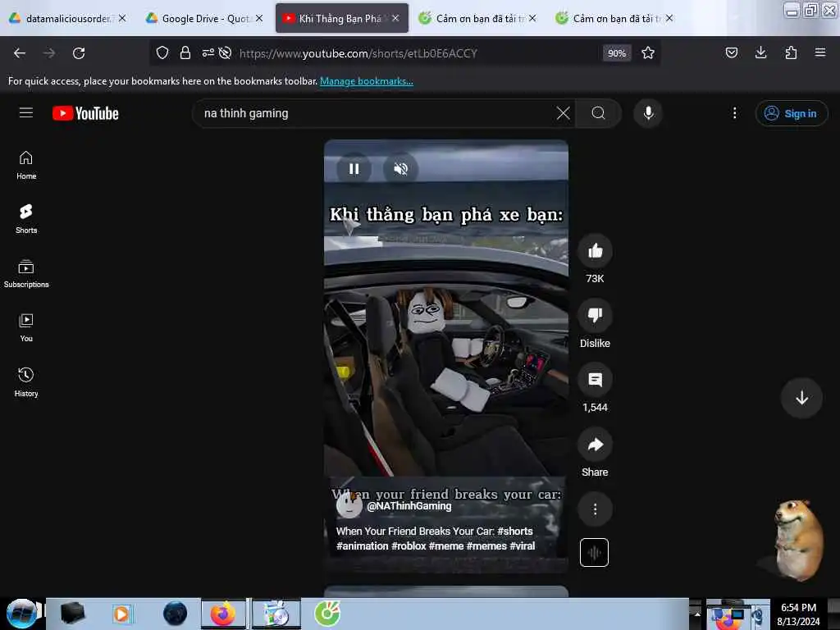Open the You page in sidebar
Screen dimensions: 840x630
coord(26,328)
